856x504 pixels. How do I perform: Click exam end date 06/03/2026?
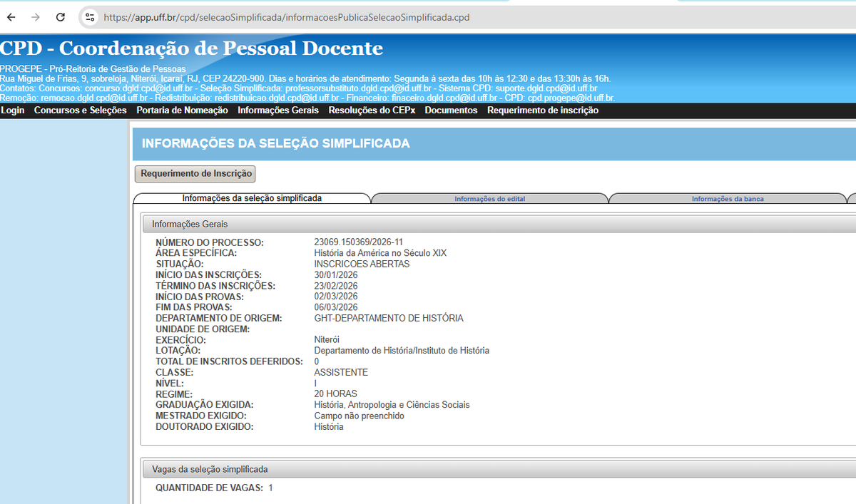[336, 307]
